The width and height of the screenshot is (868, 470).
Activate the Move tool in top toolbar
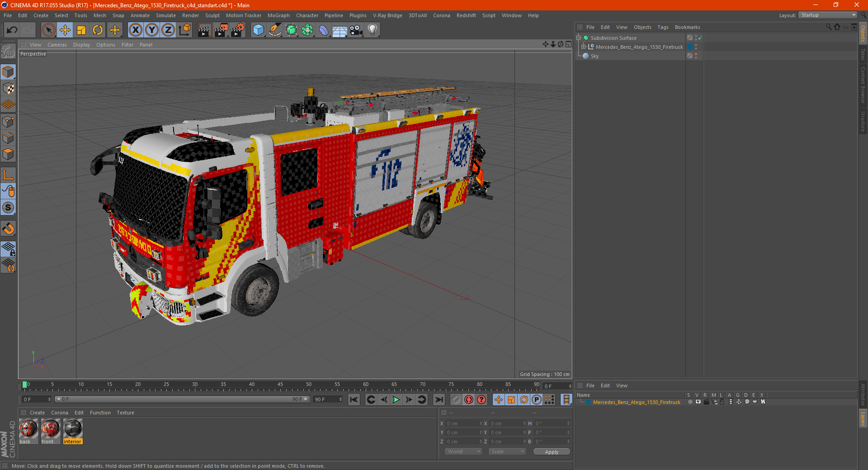click(x=65, y=30)
